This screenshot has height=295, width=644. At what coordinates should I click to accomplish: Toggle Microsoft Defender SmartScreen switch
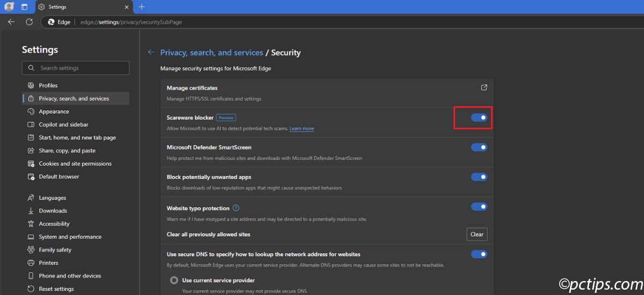(x=479, y=147)
